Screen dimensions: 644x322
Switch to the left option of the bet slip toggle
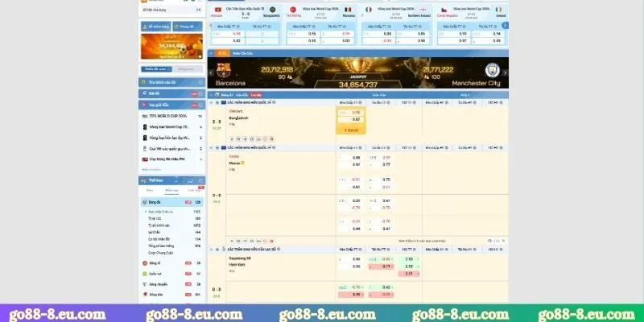point(156,69)
